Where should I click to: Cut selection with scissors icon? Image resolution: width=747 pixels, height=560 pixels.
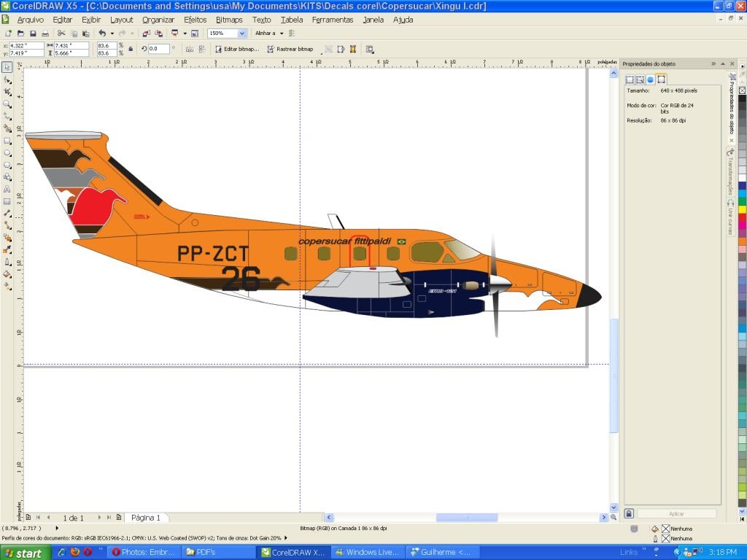pyautogui.click(x=61, y=34)
